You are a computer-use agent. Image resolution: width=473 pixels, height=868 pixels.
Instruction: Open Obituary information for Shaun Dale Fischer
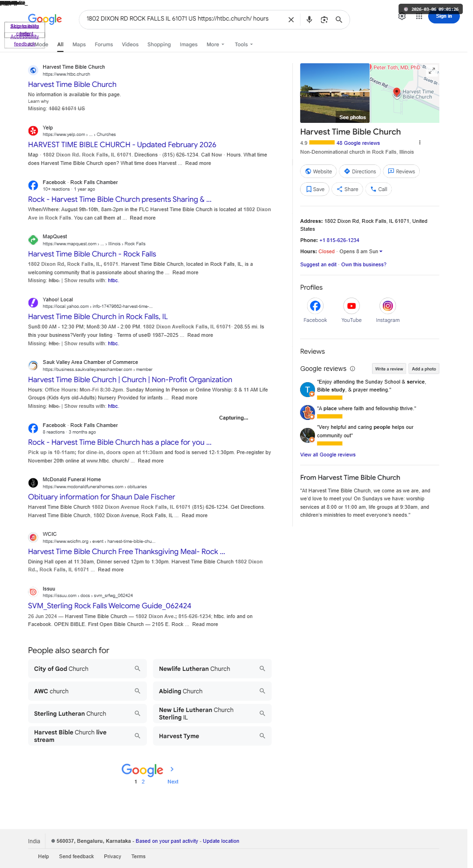(x=101, y=497)
